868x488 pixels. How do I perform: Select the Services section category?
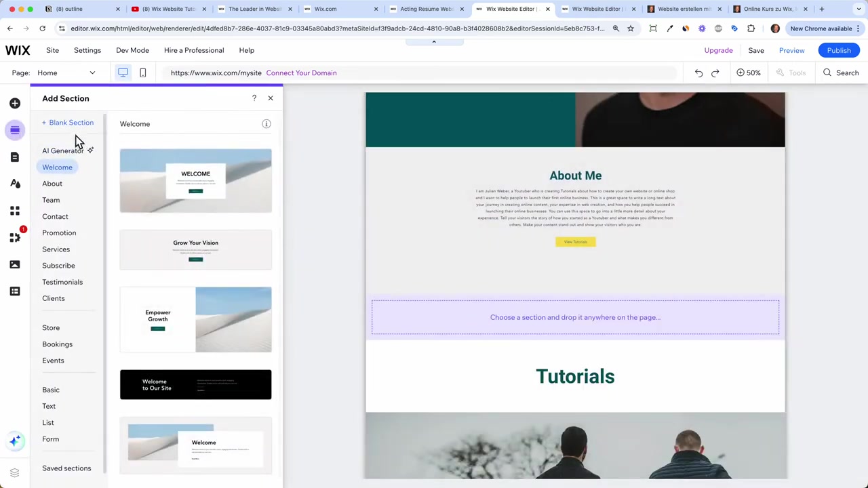pyautogui.click(x=56, y=249)
